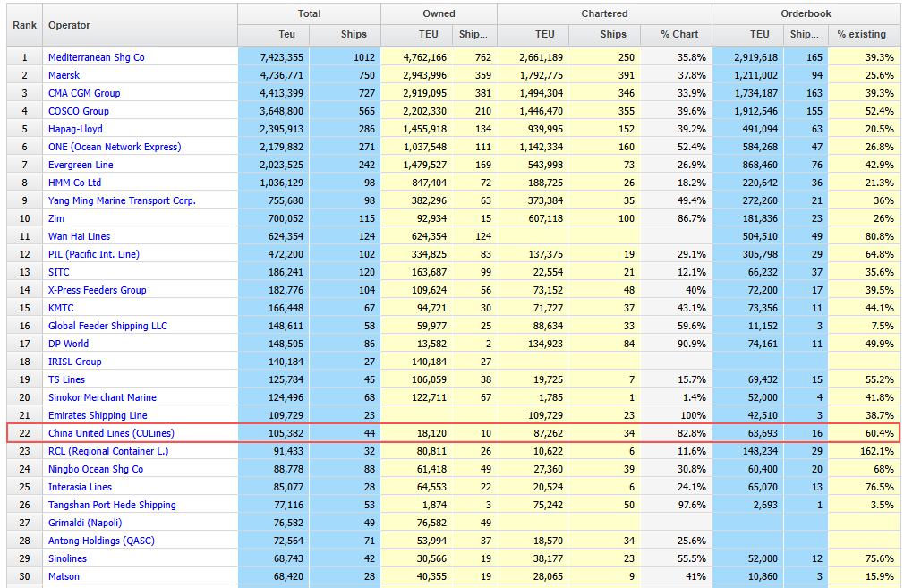Select IRISL Group owned TEU 140,184
The width and height of the screenshot is (904, 588).
coord(429,361)
